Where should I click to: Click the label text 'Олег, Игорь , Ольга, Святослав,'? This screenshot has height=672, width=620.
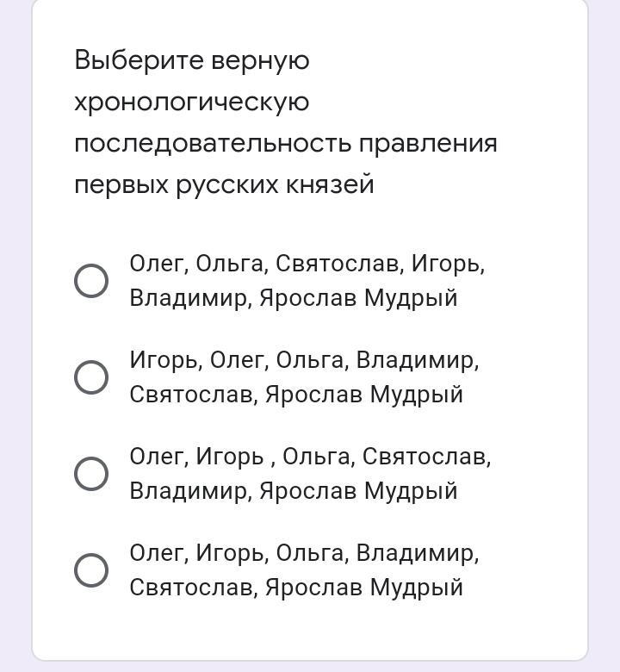click(x=310, y=457)
